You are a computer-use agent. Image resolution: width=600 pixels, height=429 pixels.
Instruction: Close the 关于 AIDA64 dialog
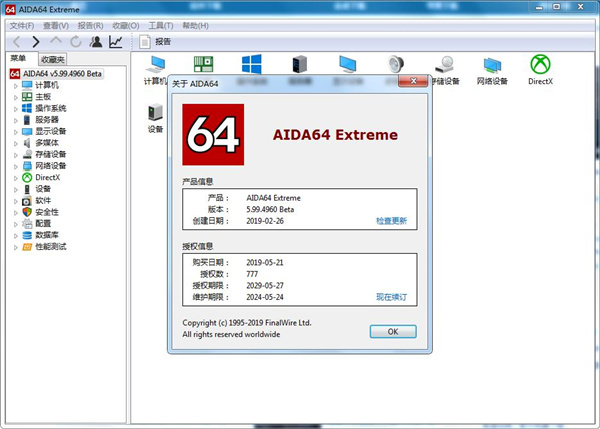tap(413, 81)
